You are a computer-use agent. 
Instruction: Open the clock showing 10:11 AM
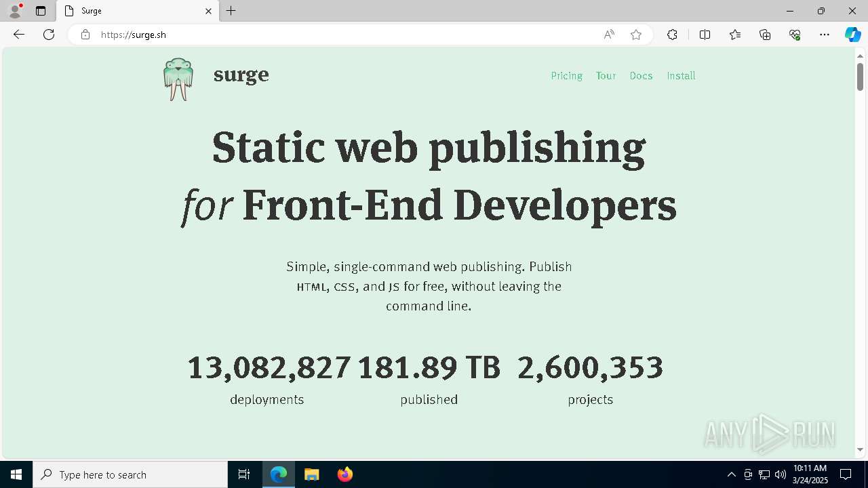pos(810,474)
